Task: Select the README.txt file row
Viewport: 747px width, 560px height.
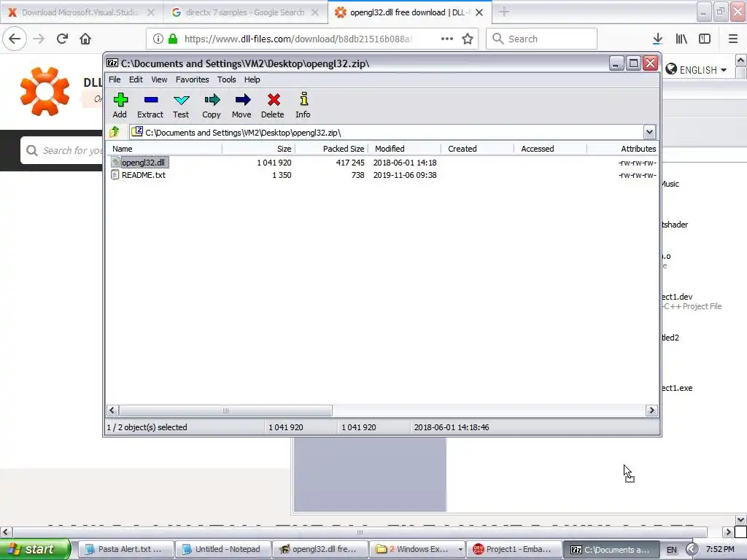Action: [383, 175]
